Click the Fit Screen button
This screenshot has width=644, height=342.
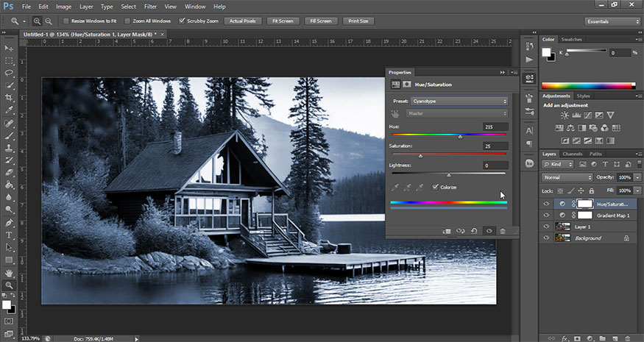pos(283,21)
